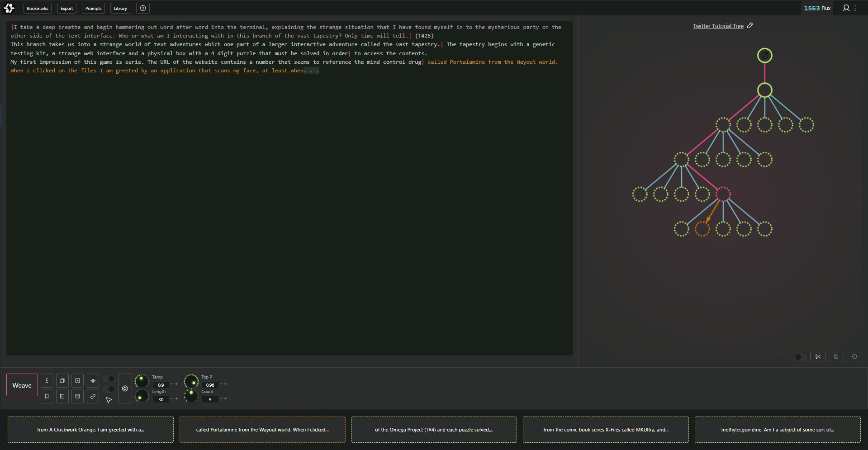Increase Temp with plus stepper
This screenshot has width=868, height=450.
coord(176,384)
